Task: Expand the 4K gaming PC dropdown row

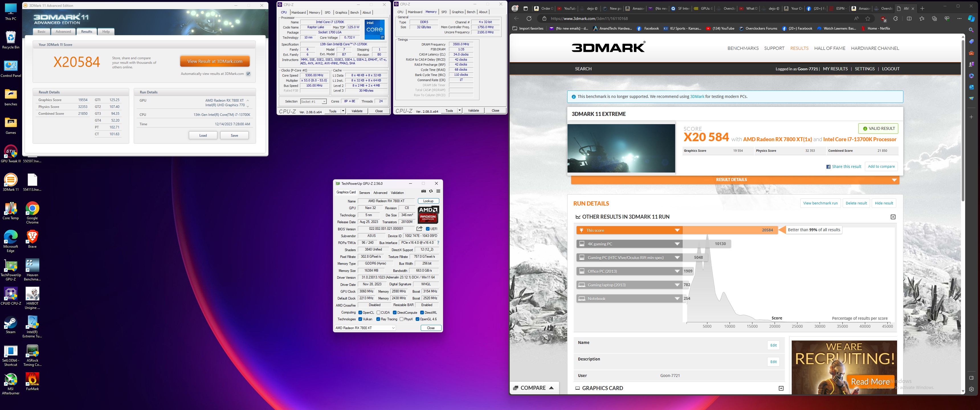Action: 629,244
